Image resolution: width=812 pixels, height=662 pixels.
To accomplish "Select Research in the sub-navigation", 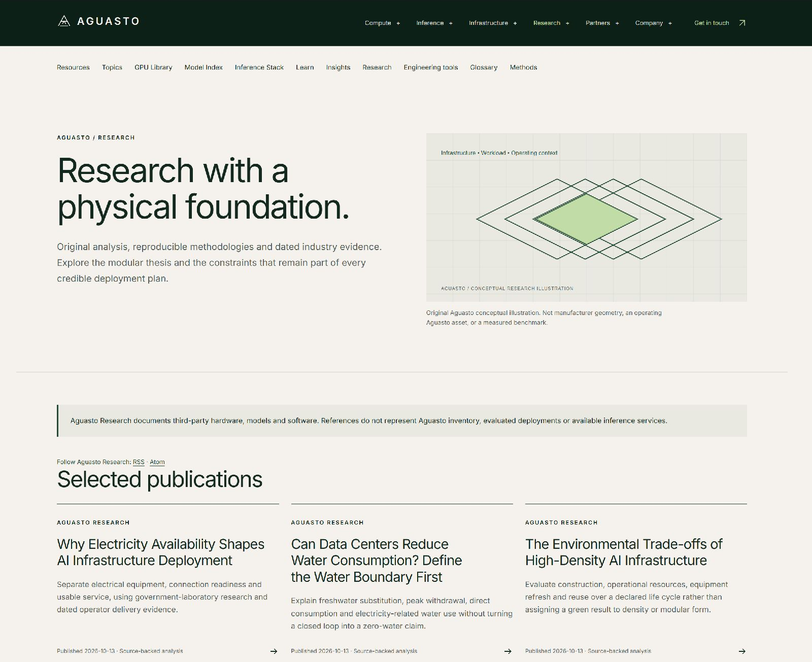I will coord(377,67).
